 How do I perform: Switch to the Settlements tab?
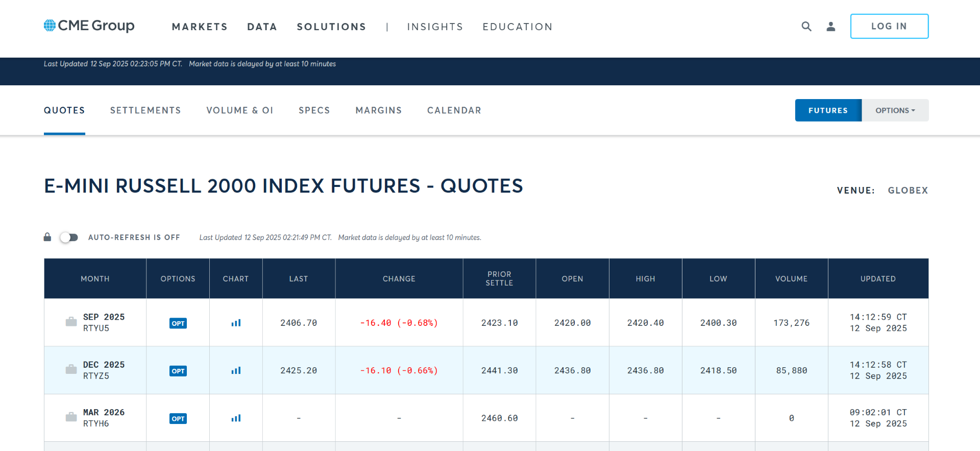click(x=145, y=110)
